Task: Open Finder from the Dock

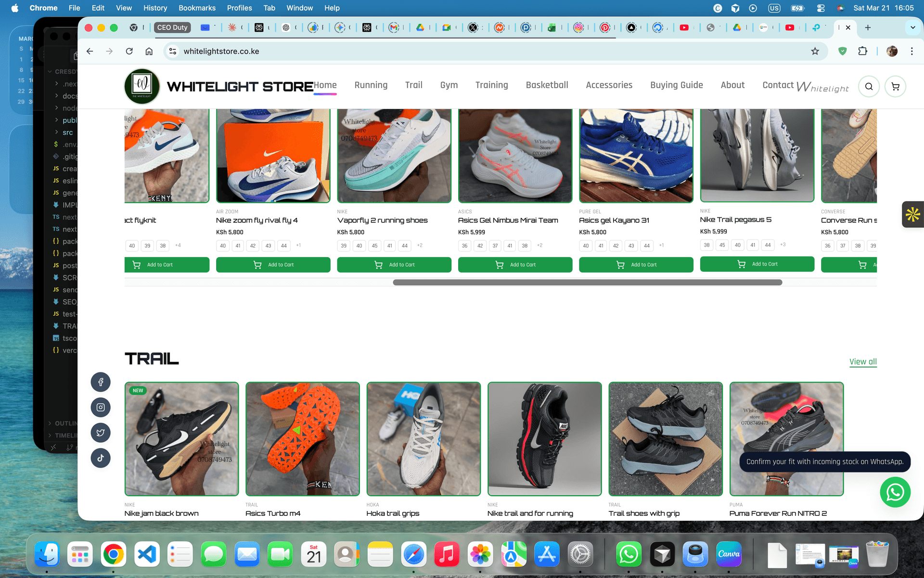Action: 47,554
